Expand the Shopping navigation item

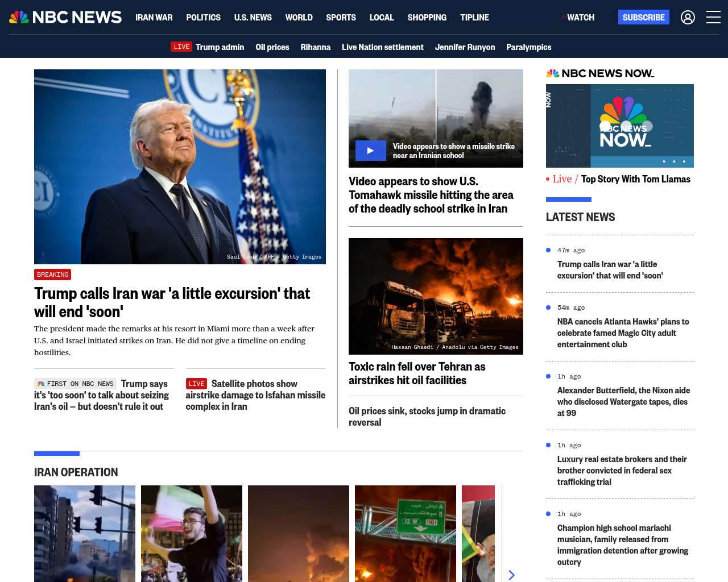click(x=427, y=18)
